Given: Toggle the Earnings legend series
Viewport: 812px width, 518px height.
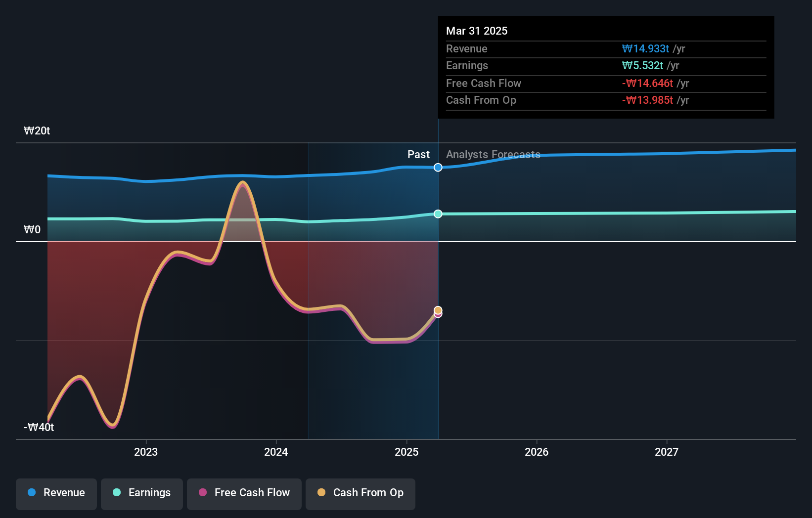Looking at the screenshot, I should click(x=142, y=494).
